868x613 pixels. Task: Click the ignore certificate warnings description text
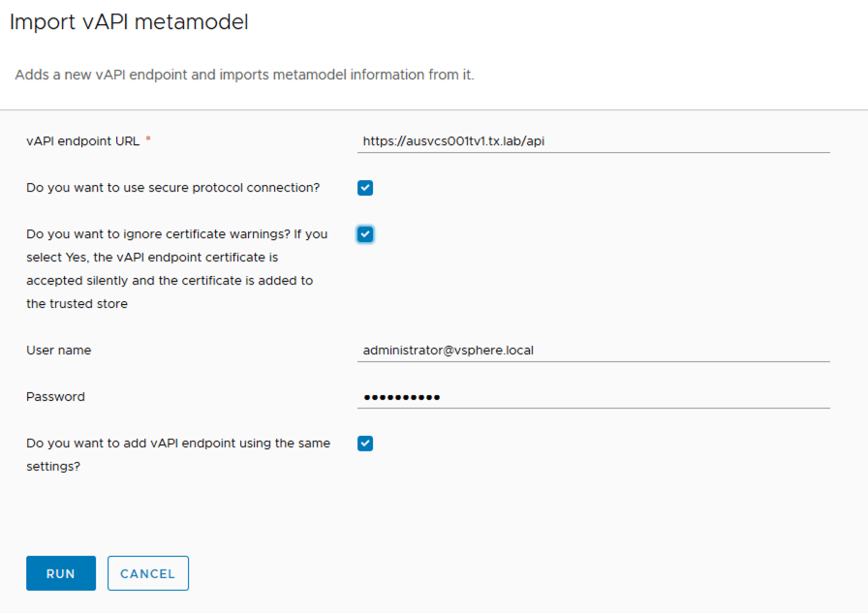coord(176,269)
